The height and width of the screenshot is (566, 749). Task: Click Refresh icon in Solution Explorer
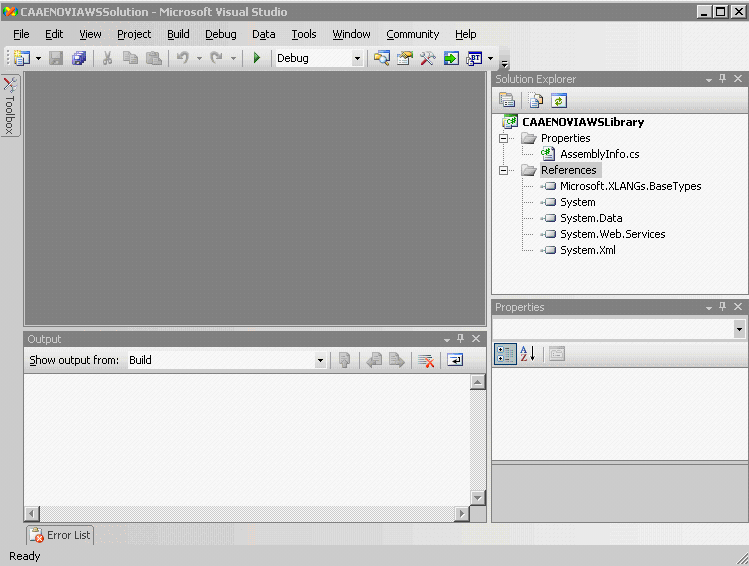tap(559, 100)
